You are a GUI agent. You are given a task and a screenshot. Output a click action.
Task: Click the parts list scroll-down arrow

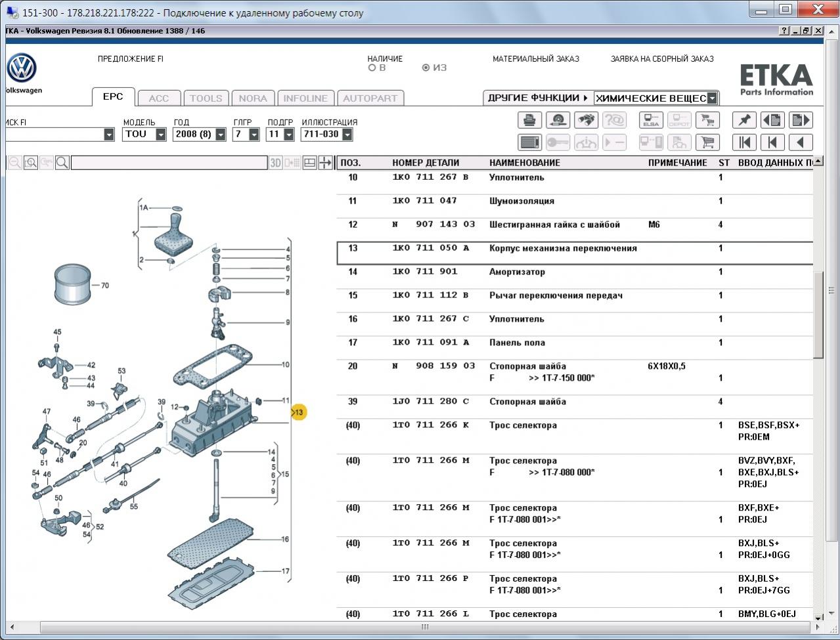818,617
